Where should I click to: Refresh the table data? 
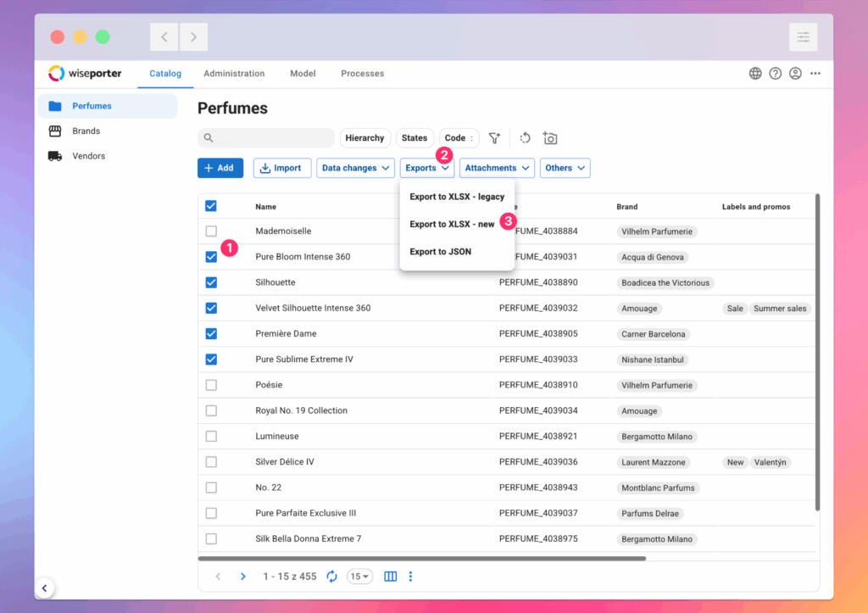(331, 577)
